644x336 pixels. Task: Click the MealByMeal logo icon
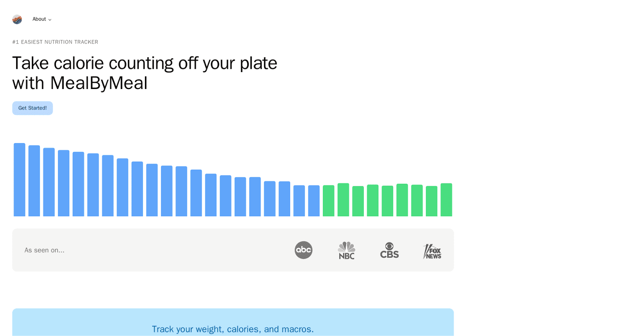click(x=17, y=19)
